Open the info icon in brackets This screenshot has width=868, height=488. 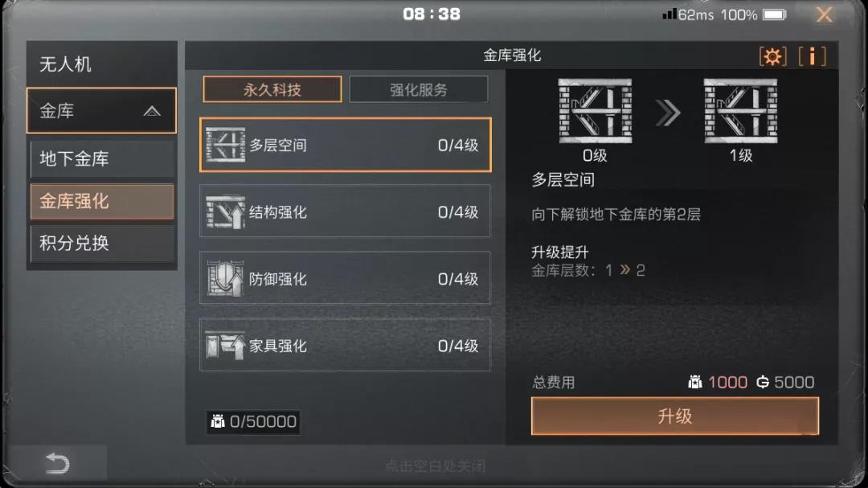pyautogui.click(x=812, y=56)
